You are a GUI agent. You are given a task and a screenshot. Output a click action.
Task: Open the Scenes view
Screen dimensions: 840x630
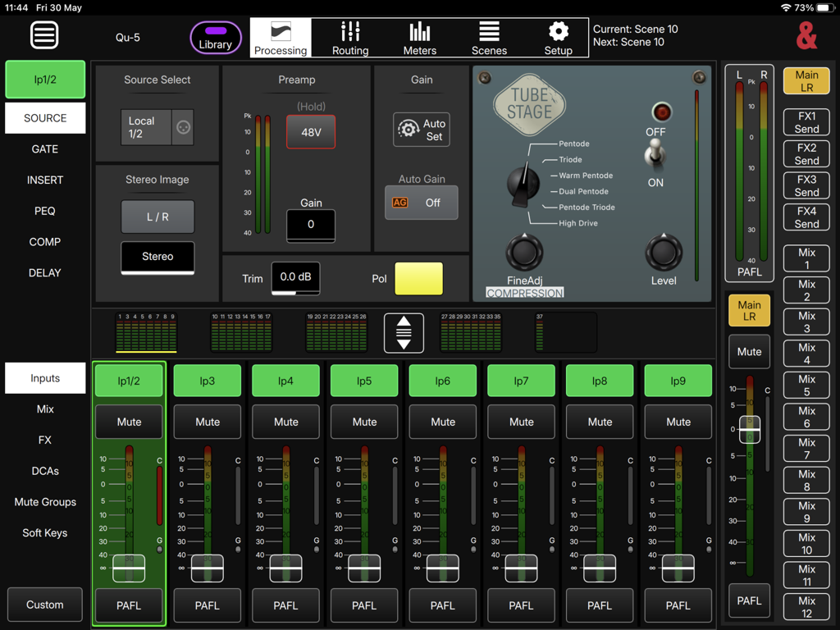pos(489,37)
